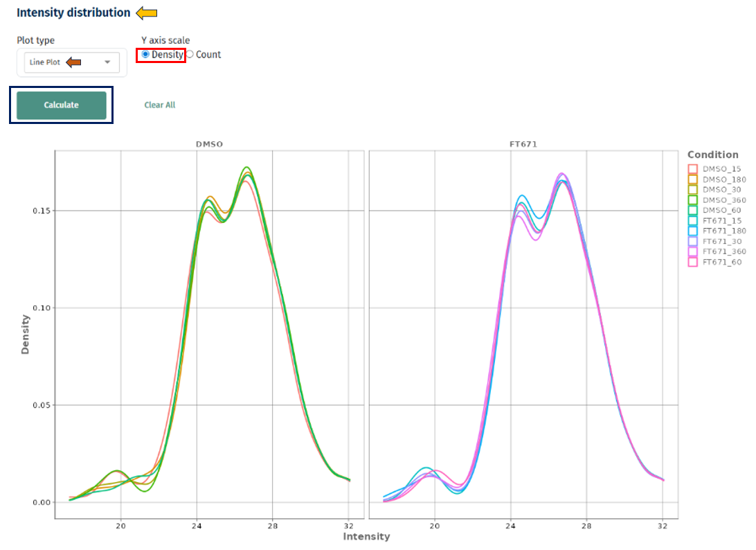Click the DMSO plot title
This screenshot has height=550, width=756.
(x=208, y=143)
